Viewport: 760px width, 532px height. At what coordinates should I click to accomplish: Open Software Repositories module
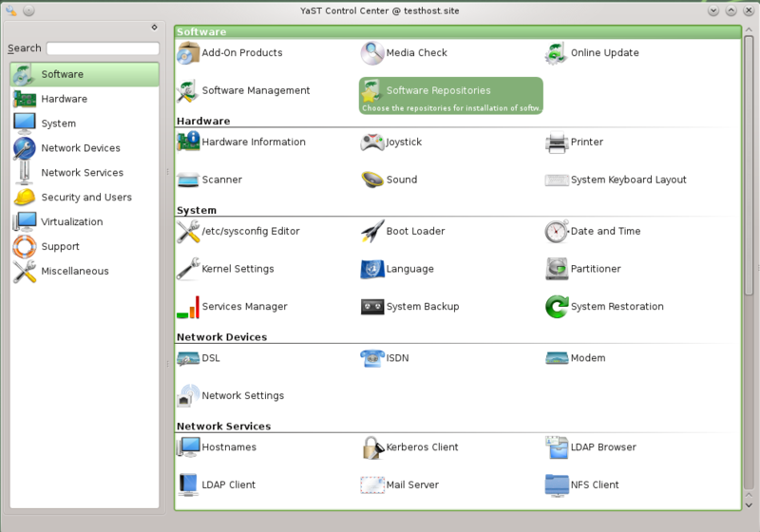click(450, 95)
